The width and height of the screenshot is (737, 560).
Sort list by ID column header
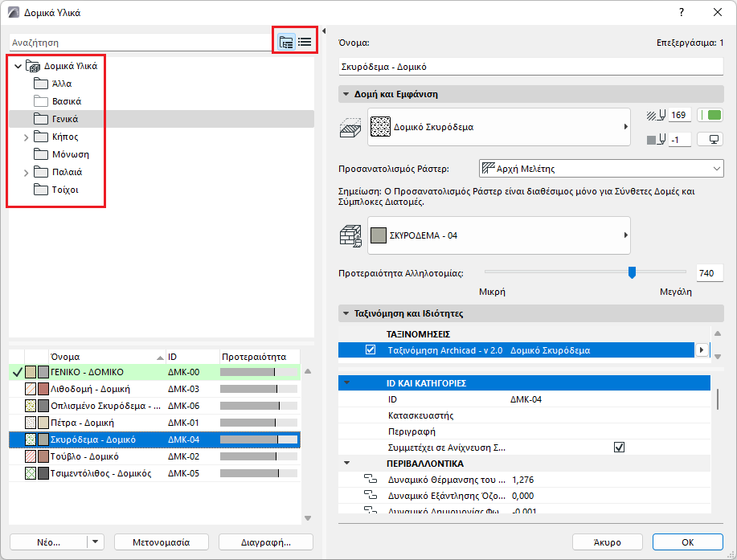(x=193, y=357)
